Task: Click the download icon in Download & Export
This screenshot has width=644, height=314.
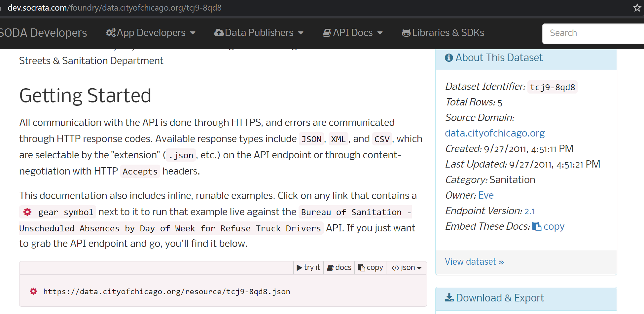Action: click(x=449, y=297)
